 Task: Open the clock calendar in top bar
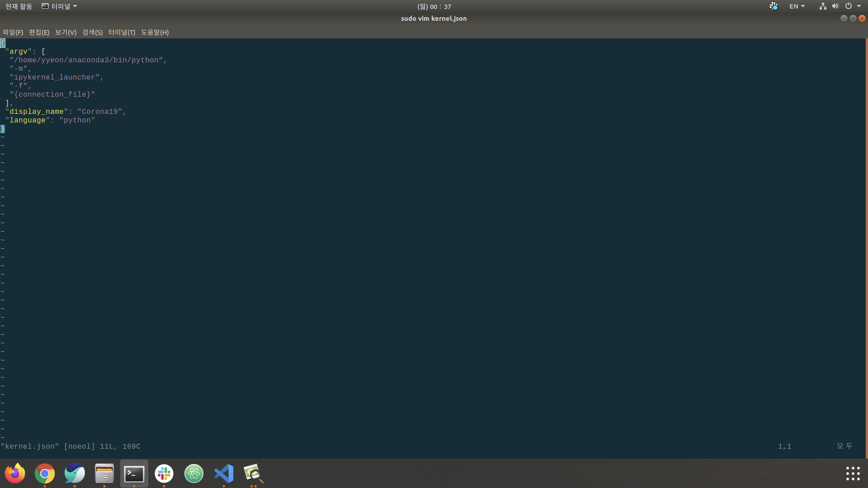pos(434,6)
